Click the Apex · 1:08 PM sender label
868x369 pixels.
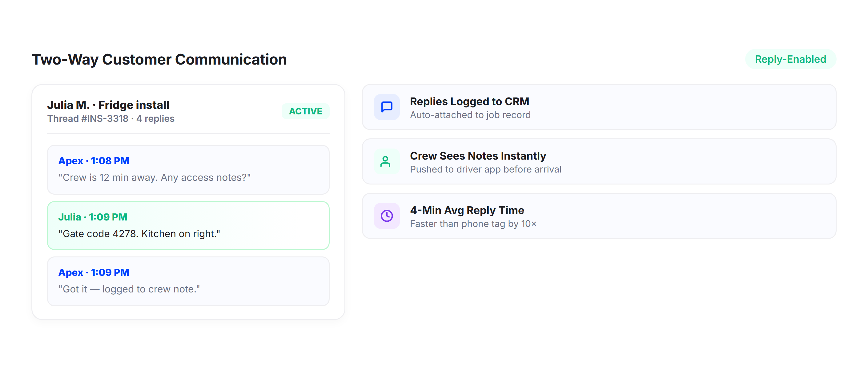tap(94, 161)
